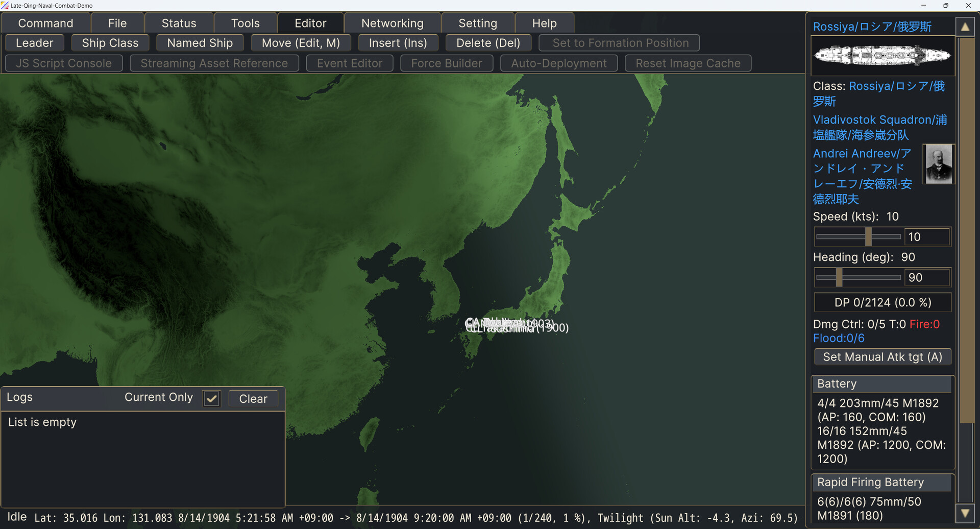The image size is (980, 529).
Task: Open the Vladivostok Squadron link
Action: [880, 127]
